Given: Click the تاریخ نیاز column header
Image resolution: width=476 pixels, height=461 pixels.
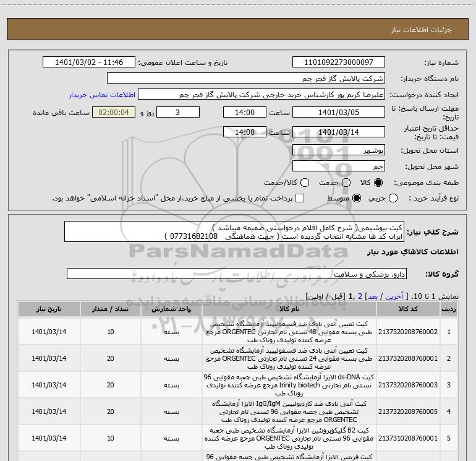Looking at the screenshot, I should tap(49, 309).
